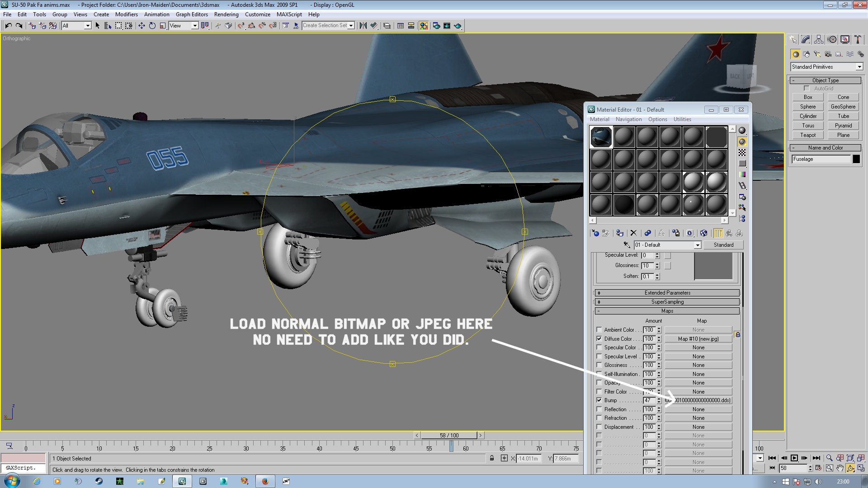Click Get Material icon in Material Editor

click(595, 233)
